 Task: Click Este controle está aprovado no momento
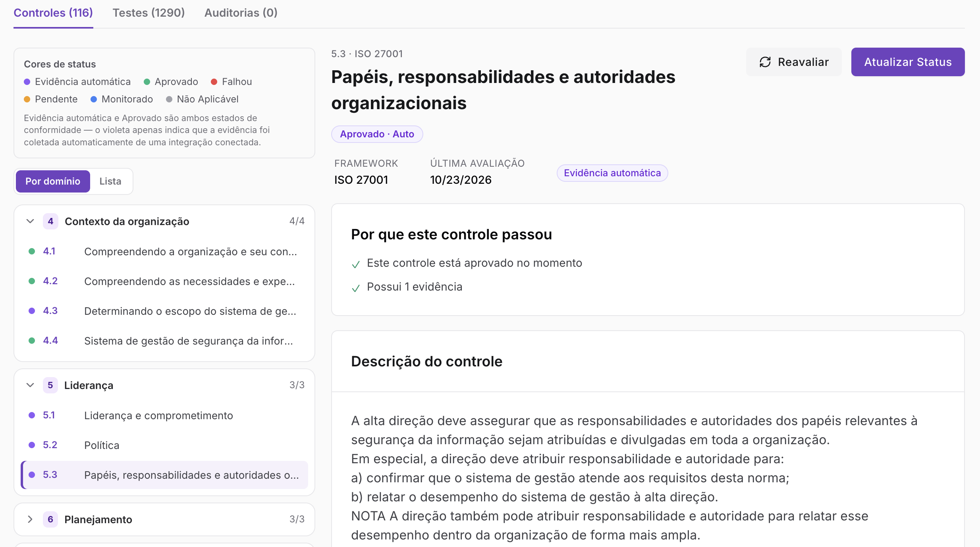point(475,263)
